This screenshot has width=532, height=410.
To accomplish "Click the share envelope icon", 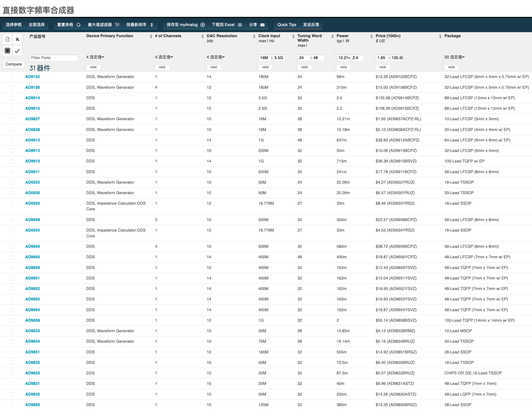I will click(x=262, y=25).
